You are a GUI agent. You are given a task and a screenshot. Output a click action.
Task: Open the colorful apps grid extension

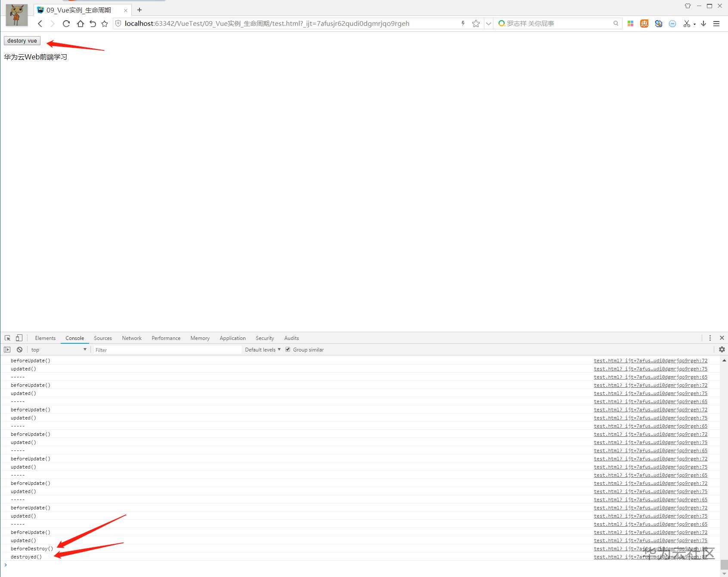(x=630, y=24)
